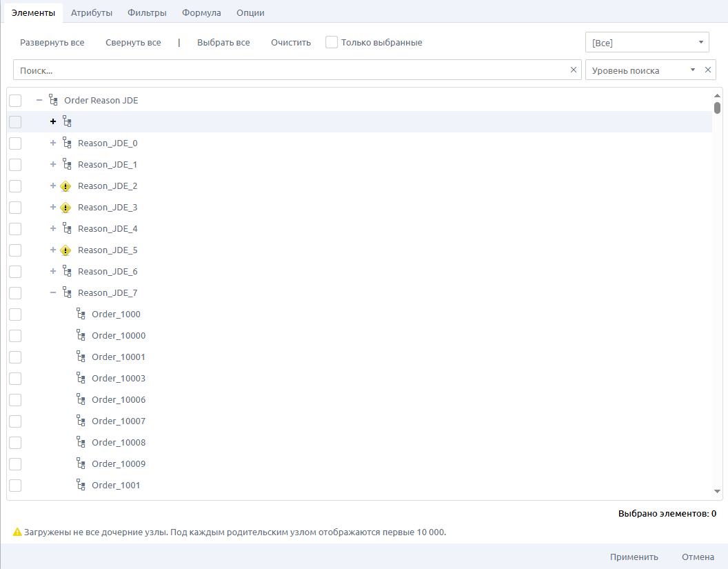Viewport: 728px width, 569px height.
Task: Click the hierarchy icon beside Reason_JDE_0
Action: tap(67, 143)
